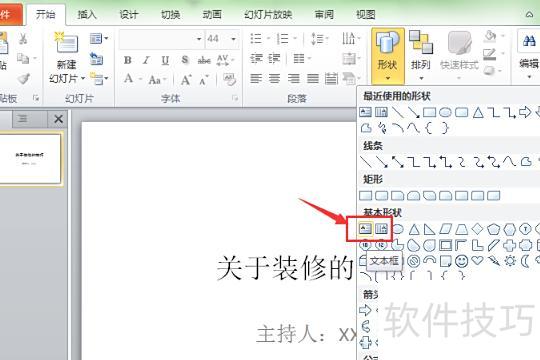Screen dimensions: 540x360
Task: Open the change case Aa menu
Action: coord(157,80)
